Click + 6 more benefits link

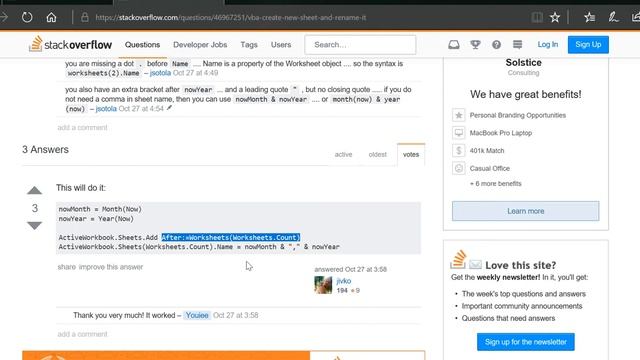click(496, 184)
